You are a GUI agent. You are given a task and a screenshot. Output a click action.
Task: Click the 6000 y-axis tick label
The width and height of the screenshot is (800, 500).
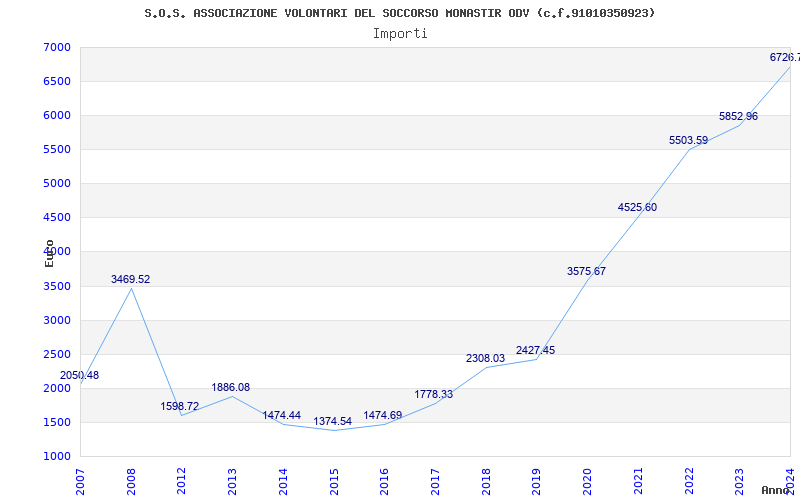point(57,116)
